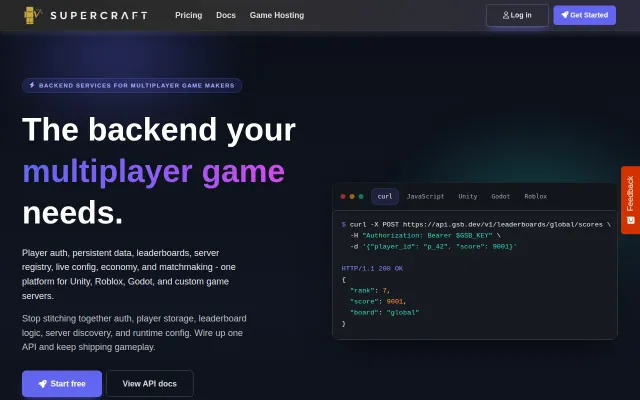Select the curl code tab
This screenshot has height=400, width=640.
(x=385, y=196)
